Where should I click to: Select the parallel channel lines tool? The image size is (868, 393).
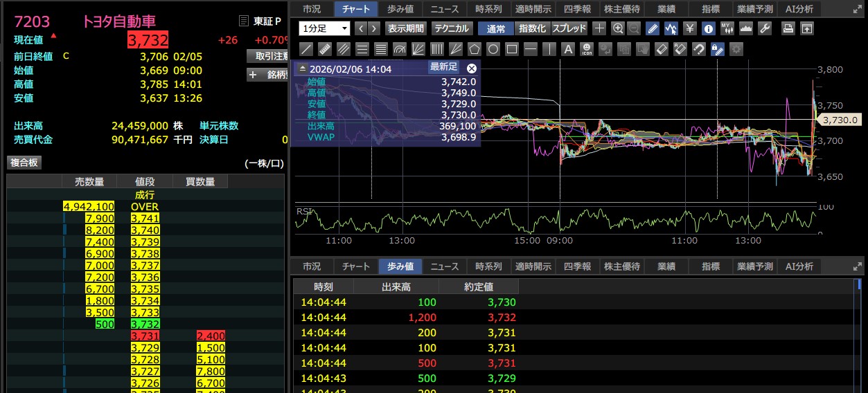click(x=343, y=49)
